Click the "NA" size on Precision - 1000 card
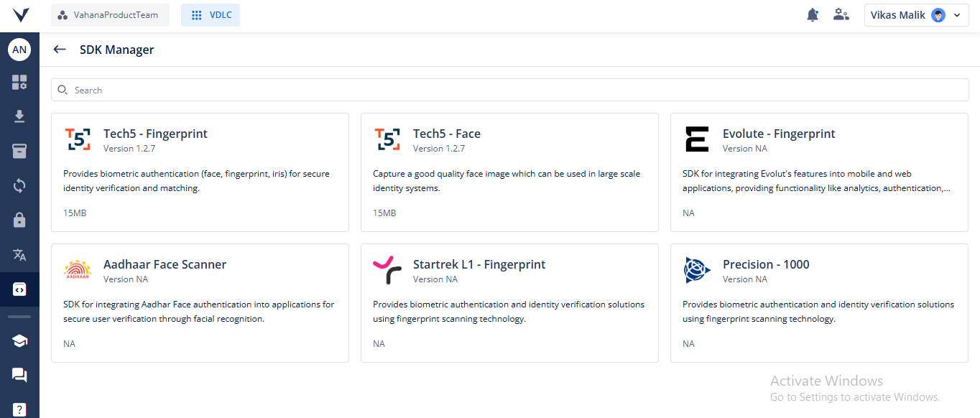Viewport: 980px width, 418px height. (688, 344)
